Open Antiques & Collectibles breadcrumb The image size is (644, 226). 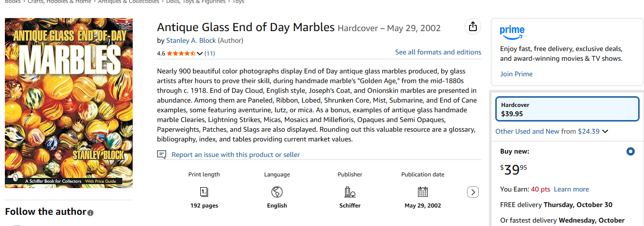tap(128, 2)
